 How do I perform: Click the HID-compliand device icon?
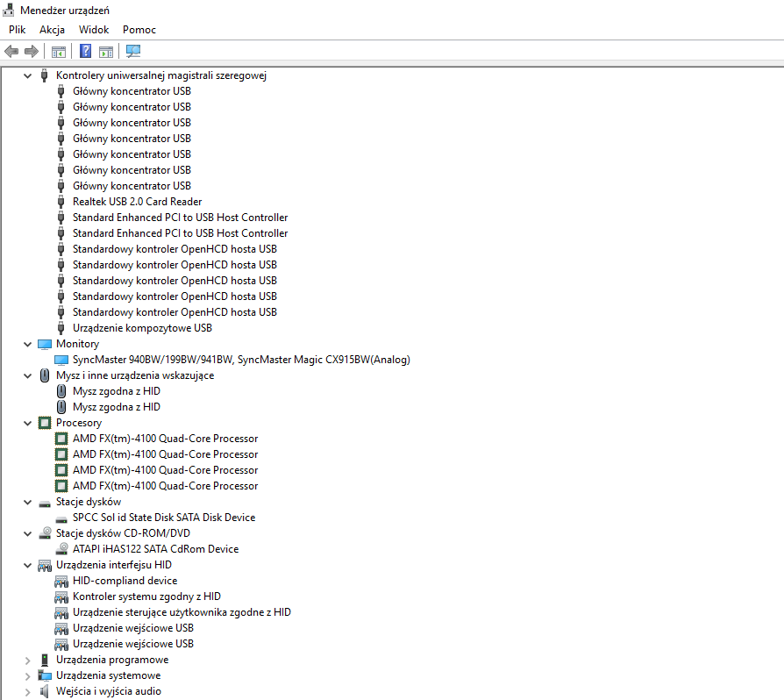[61, 581]
